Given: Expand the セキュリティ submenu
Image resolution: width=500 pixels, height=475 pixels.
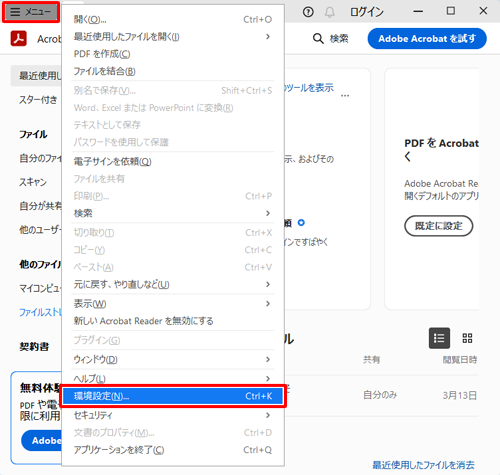Looking at the screenshot, I should (173, 415).
